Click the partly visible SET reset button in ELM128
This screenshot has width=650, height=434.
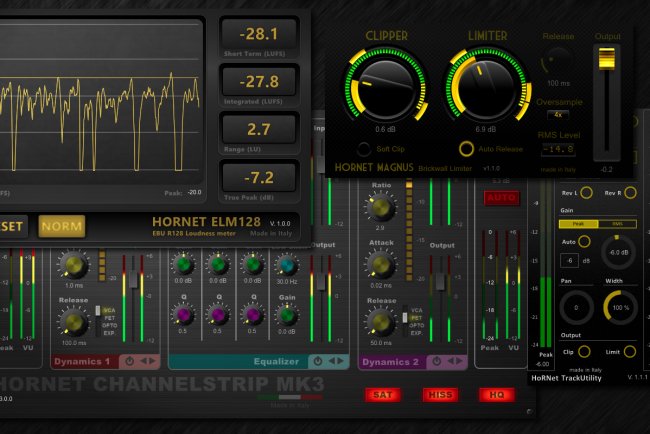click(x=13, y=226)
